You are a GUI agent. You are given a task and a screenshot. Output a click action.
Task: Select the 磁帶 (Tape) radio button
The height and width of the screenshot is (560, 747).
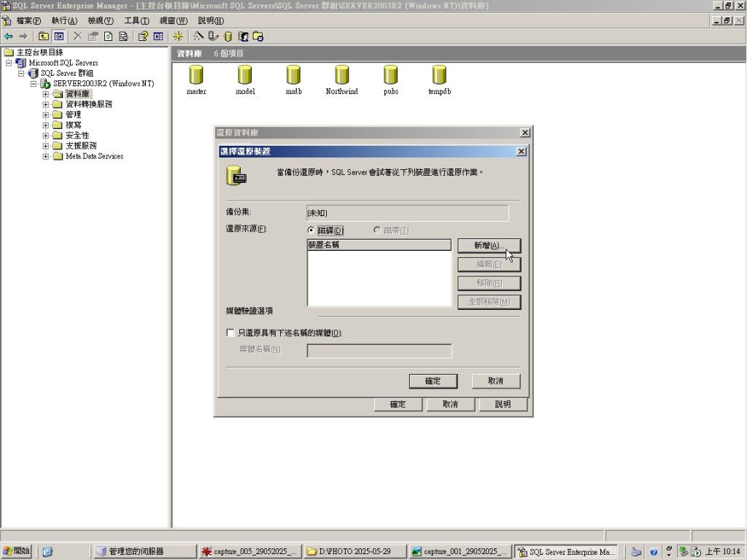[377, 230]
